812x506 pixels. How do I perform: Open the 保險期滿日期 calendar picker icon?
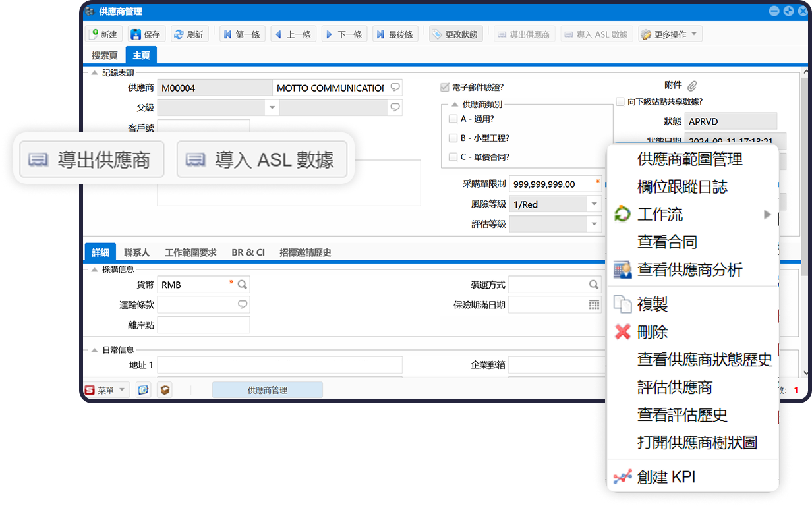pyautogui.click(x=594, y=305)
